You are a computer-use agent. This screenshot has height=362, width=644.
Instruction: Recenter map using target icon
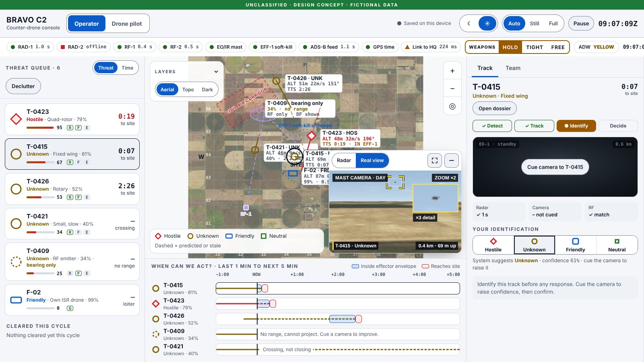click(452, 106)
